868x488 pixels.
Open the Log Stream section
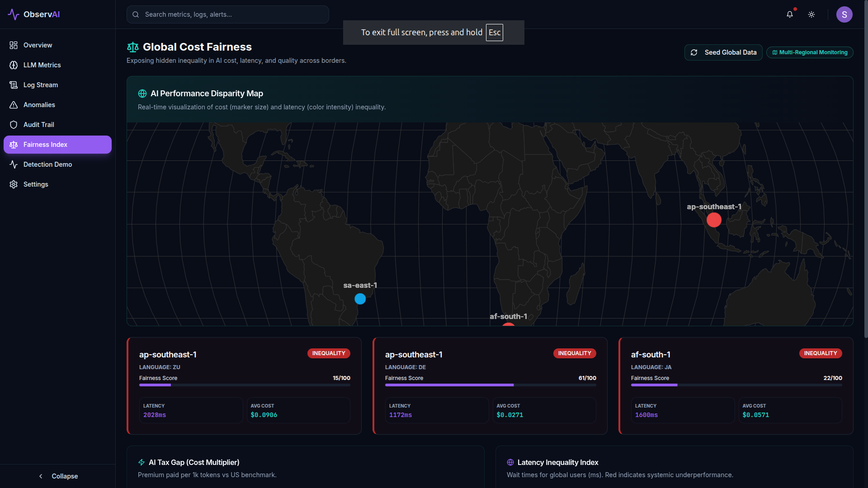pos(41,85)
